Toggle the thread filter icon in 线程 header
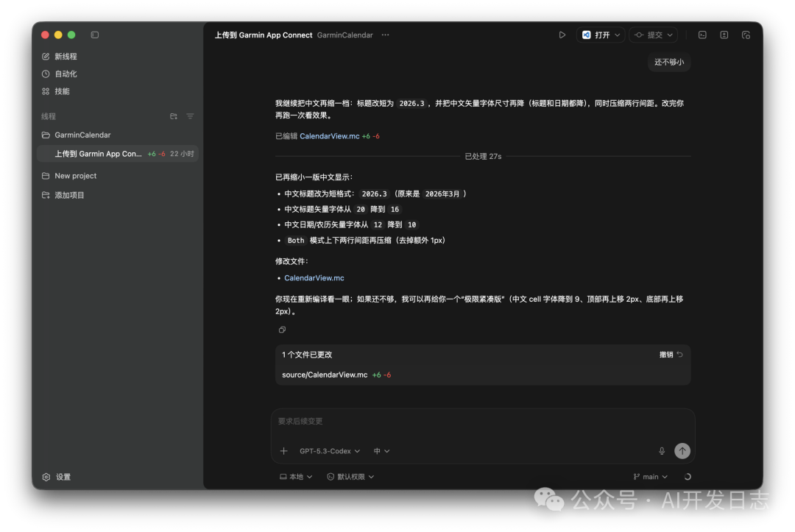 (x=190, y=116)
